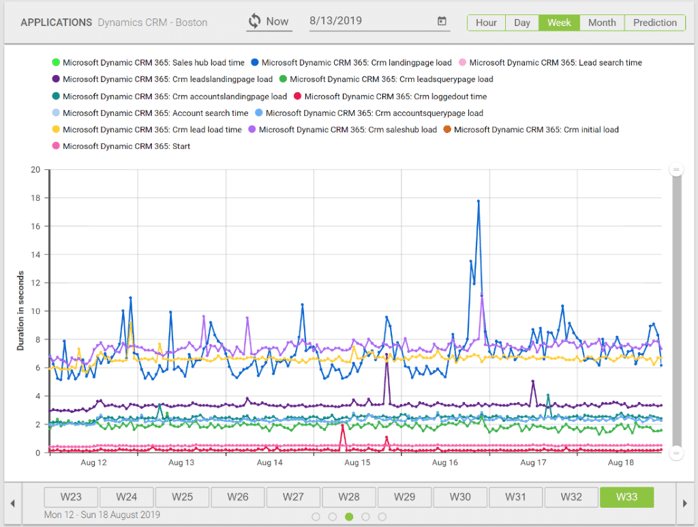This screenshot has width=698, height=527.
Task: Select week W27
Action: 293,497
